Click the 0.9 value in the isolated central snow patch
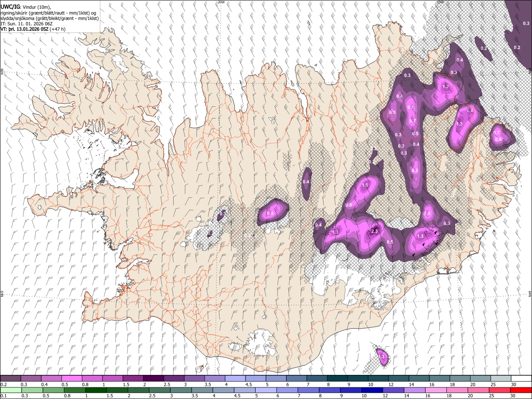Screen dimensions: 532x399 pos(270,214)
